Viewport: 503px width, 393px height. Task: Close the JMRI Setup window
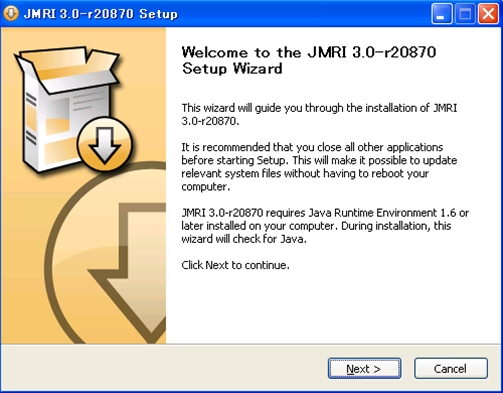[x=488, y=14]
